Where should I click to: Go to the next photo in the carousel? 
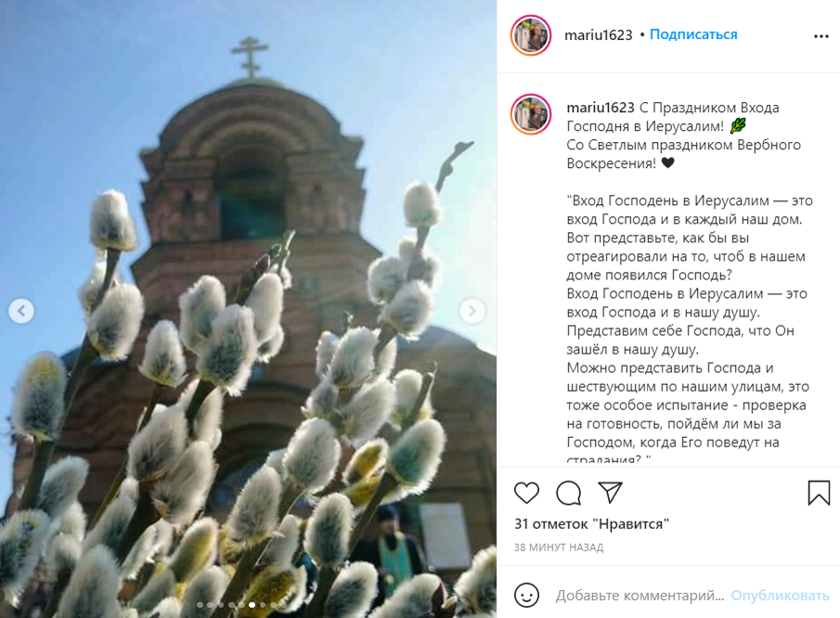click(472, 311)
